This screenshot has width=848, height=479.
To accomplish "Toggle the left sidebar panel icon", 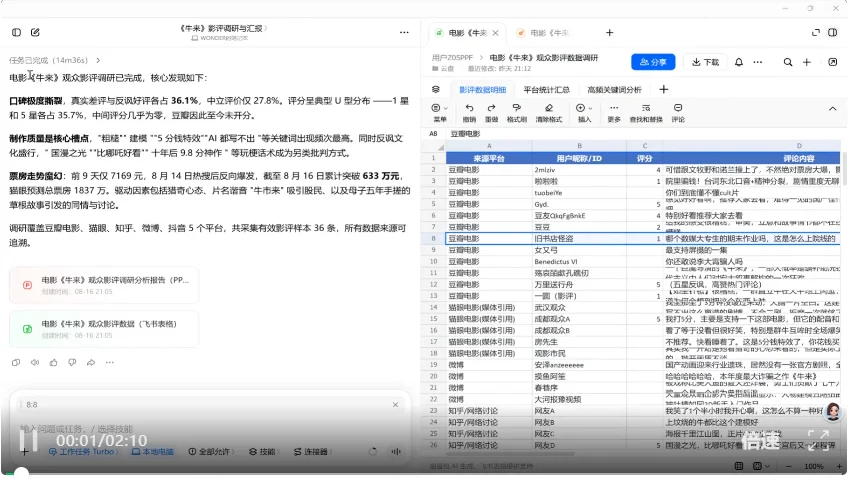I will tap(16, 32).
